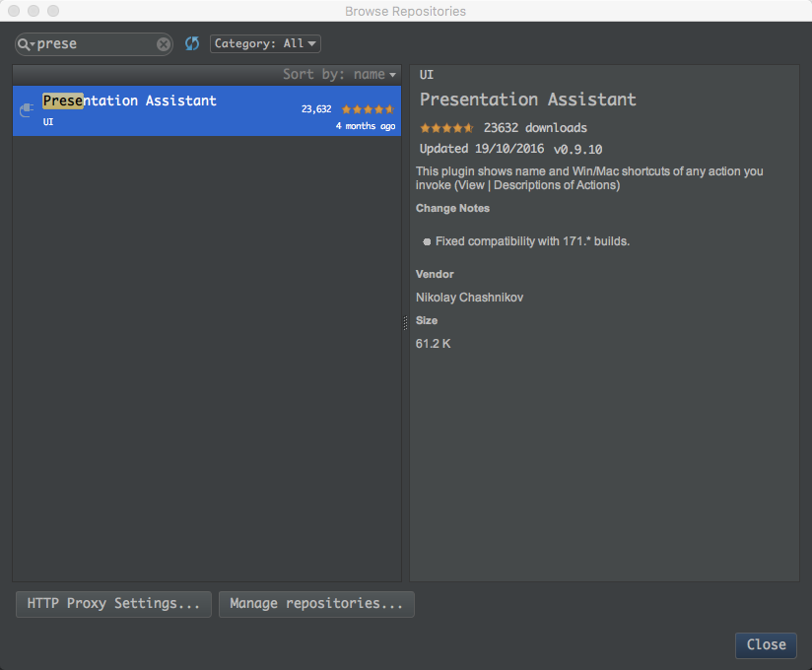Image resolution: width=812 pixels, height=670 pixels.
Task: Click the 'Presentation Assistant' title in details panel
Action: point(527,100)
